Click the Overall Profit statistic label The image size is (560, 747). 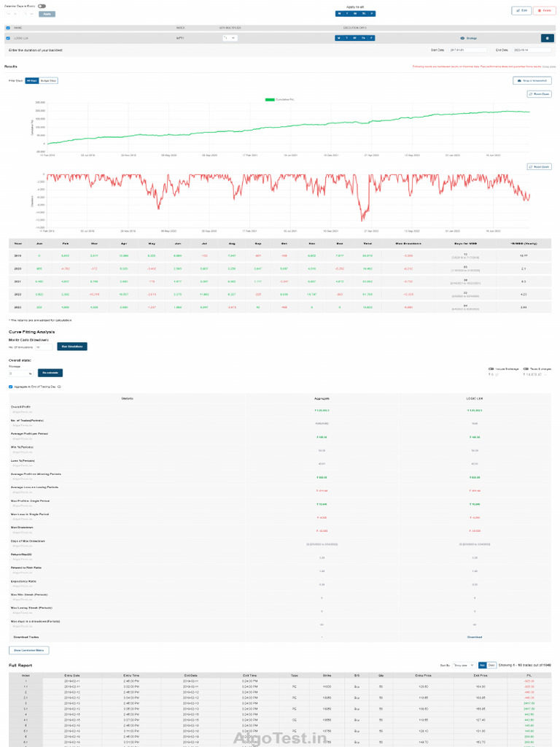[x=20, y=407]
